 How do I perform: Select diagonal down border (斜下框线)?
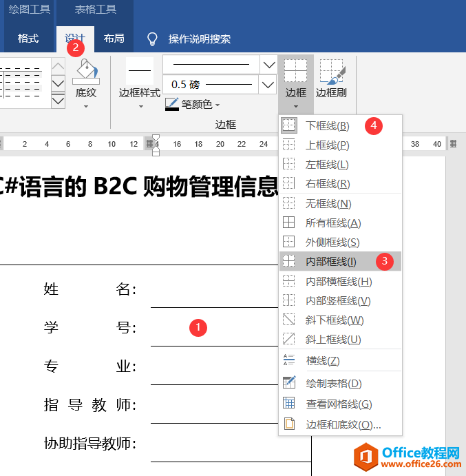click(x=333, y=320)
